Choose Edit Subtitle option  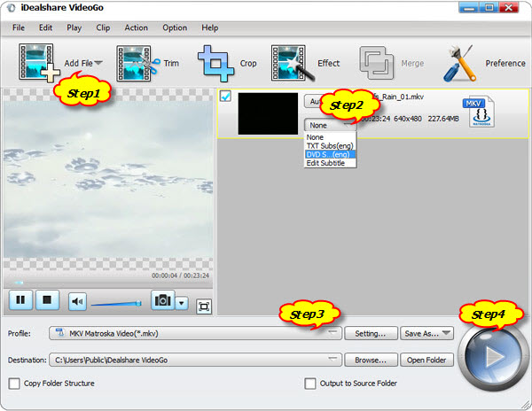[330, 163]
